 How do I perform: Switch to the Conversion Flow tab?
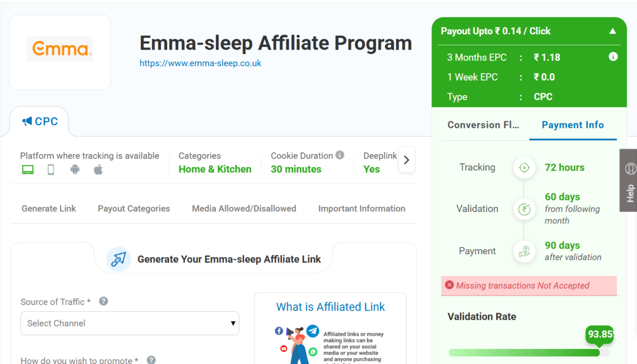click(483, 125)
